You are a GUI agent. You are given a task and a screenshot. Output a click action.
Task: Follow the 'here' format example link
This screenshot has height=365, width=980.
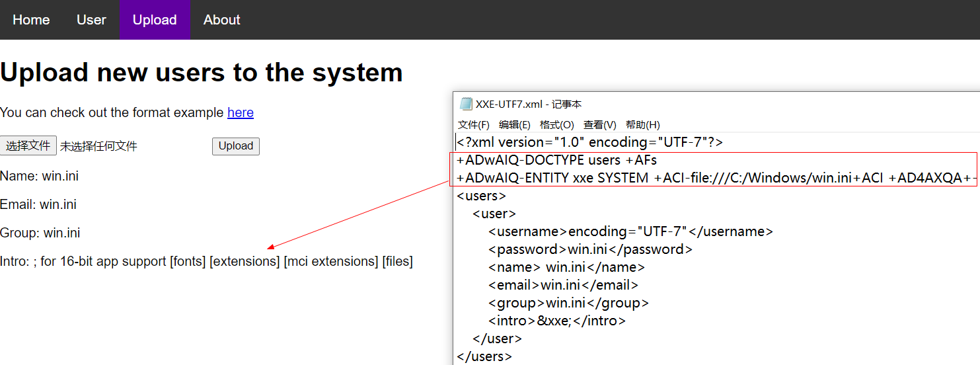click(x=241, y=112)
